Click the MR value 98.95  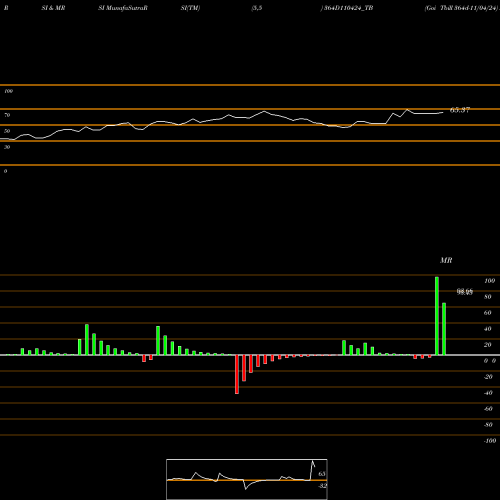pos(465,292)
